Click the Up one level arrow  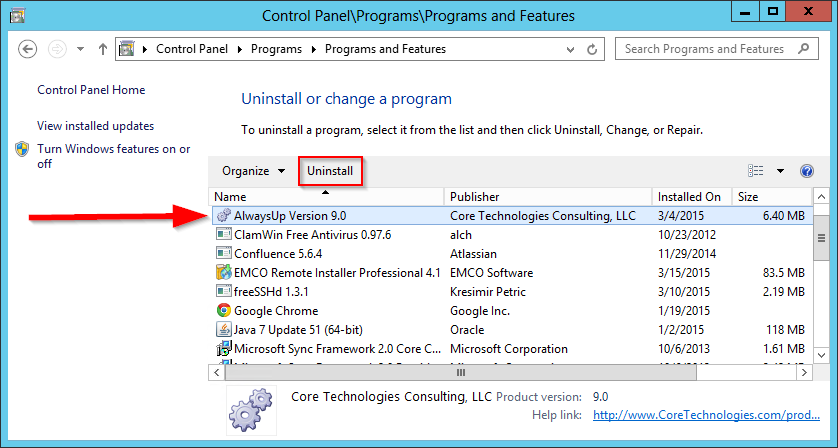click(x=103, y=49)
